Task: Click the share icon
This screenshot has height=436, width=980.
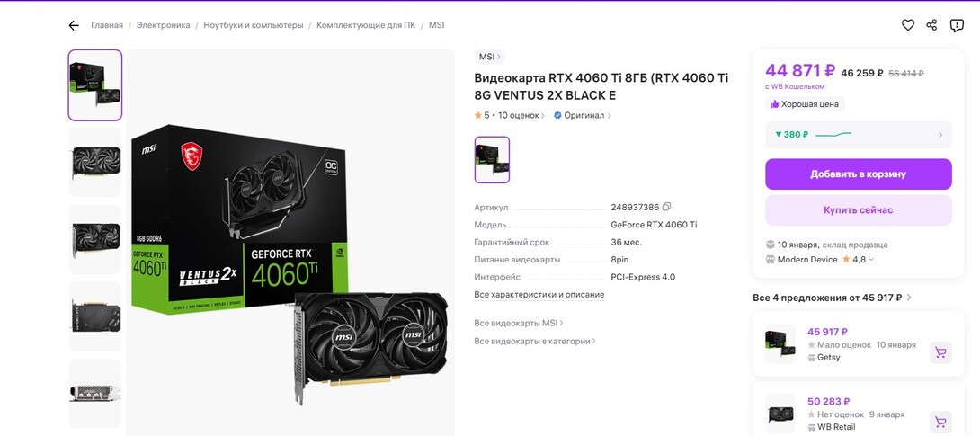Action: click(931, 25)
